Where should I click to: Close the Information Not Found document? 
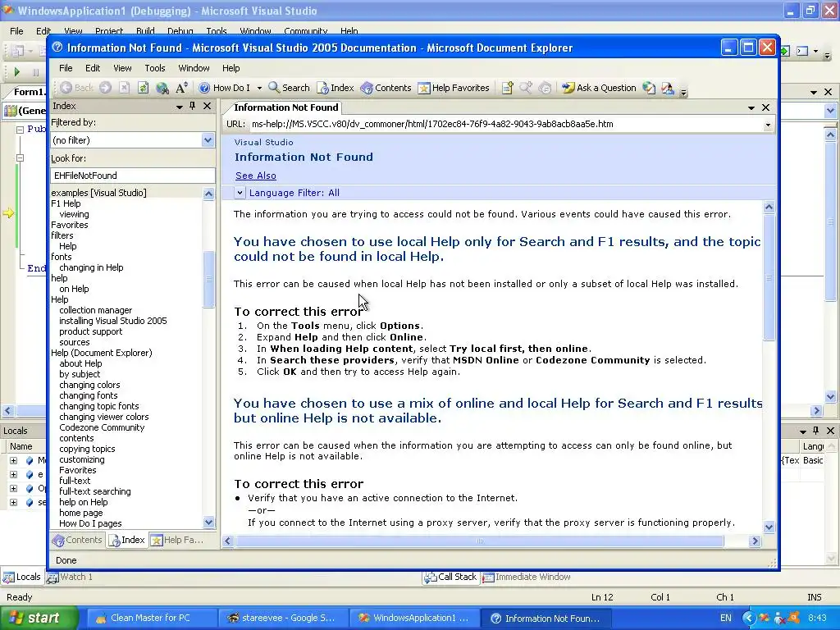click(766, 107)
